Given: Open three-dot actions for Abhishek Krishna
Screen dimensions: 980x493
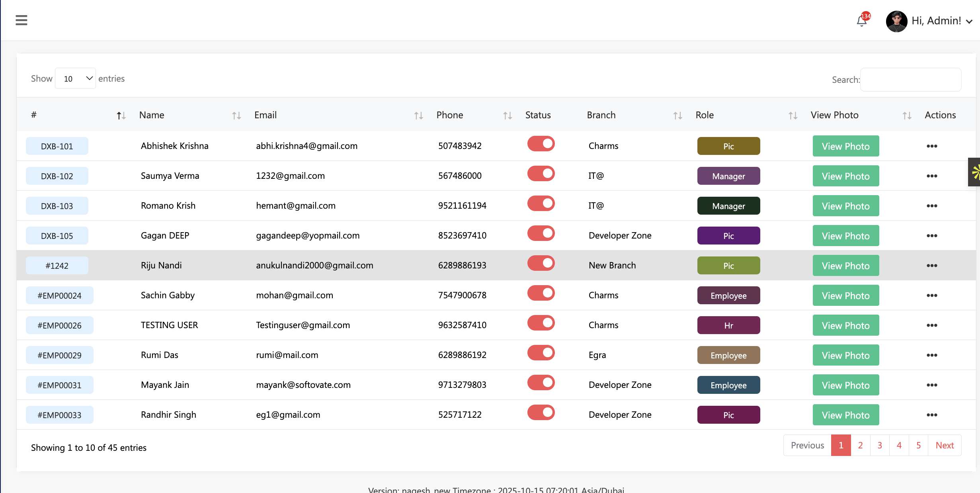Looking at the screenshot, I should pyautogui.click(x=931, y=146).
